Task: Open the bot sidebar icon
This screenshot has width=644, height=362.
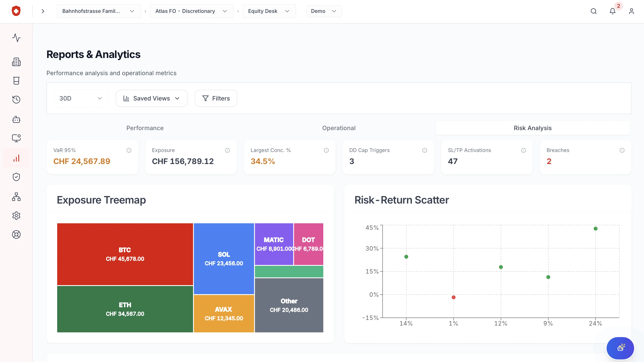Action: coord(16,119)
